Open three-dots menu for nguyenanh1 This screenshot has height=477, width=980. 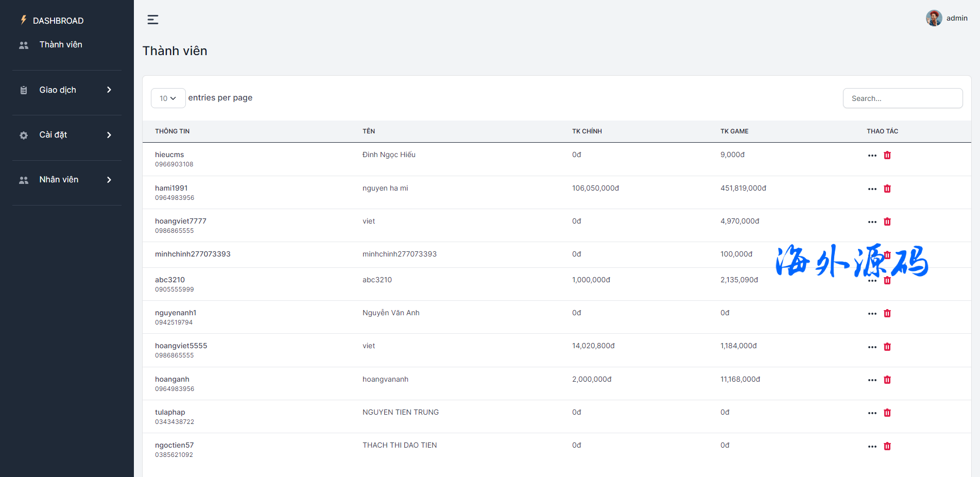tap(872, 314)
